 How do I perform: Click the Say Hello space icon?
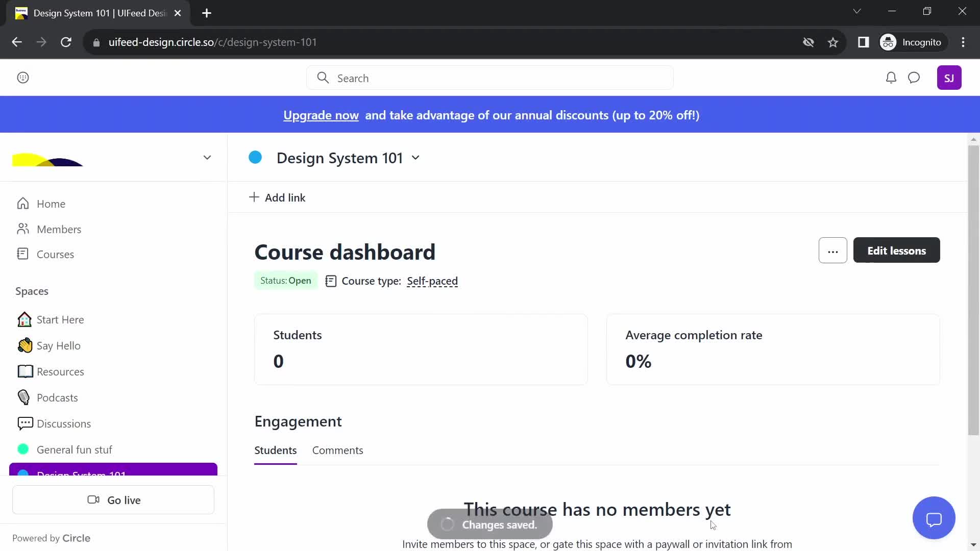[24, 345]
